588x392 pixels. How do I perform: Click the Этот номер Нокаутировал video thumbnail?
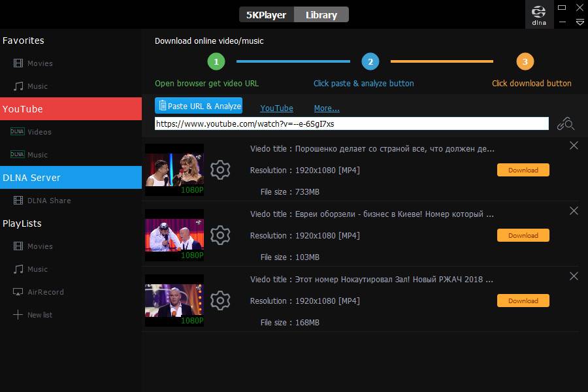[174, 301]
